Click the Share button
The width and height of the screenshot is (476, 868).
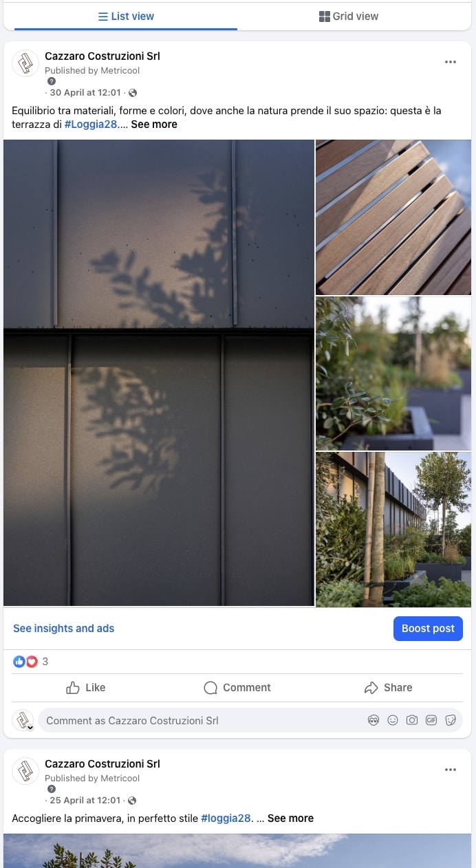pos(389,688)
